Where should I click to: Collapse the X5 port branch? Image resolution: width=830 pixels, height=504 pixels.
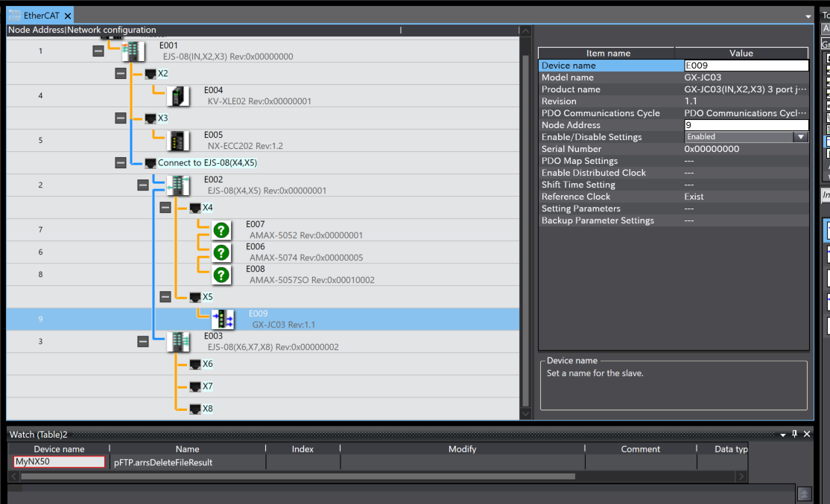[x=165, y=297]
